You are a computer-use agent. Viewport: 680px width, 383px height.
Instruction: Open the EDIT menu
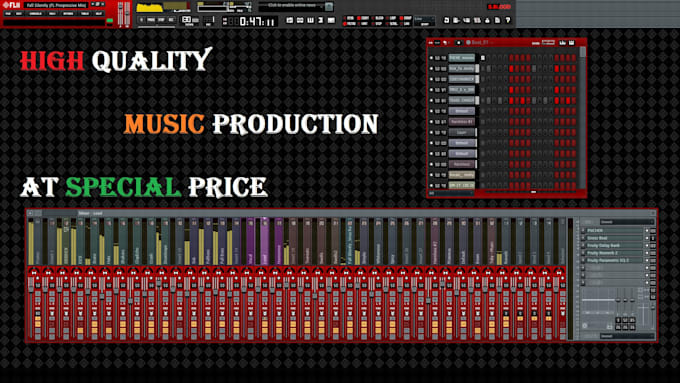click(x=19, y=14)
